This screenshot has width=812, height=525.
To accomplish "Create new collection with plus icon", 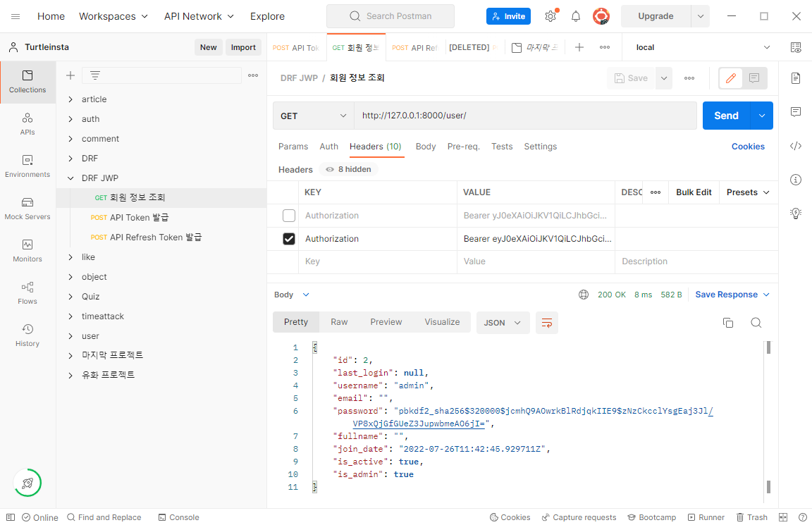I will coord(70,75).
